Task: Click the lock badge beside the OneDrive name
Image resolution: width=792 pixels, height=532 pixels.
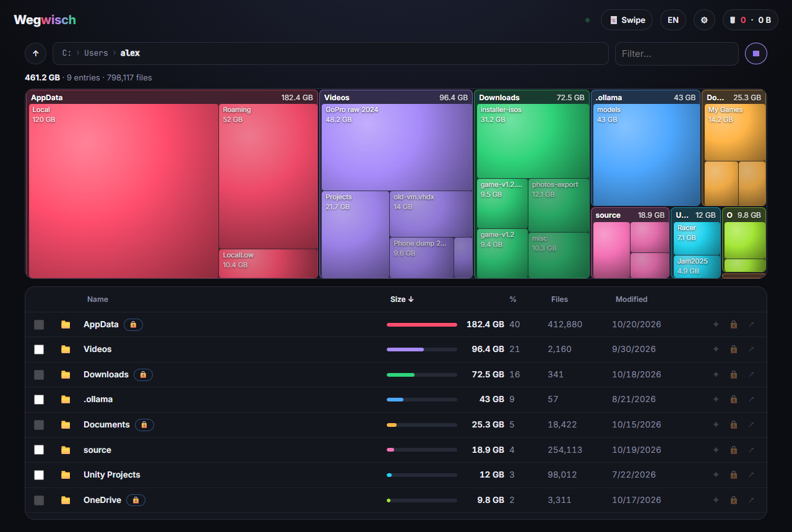Action: click(x=136, y=500)
